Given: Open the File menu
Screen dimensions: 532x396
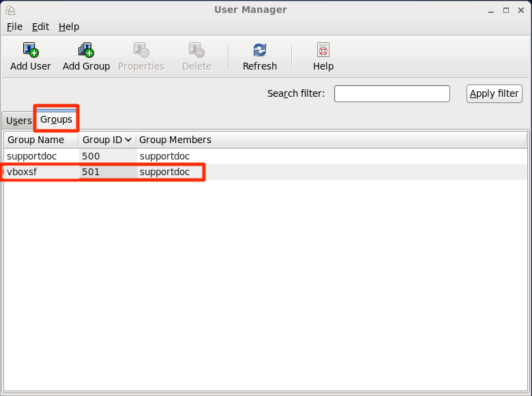Looking at the screenshot, I should [14, 27].
